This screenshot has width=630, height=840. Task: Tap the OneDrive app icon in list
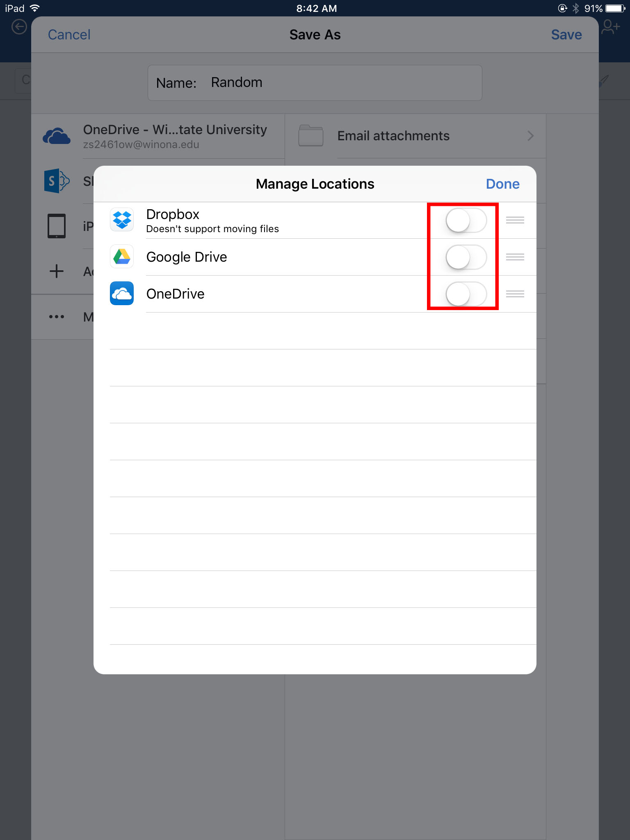(122, 294)
